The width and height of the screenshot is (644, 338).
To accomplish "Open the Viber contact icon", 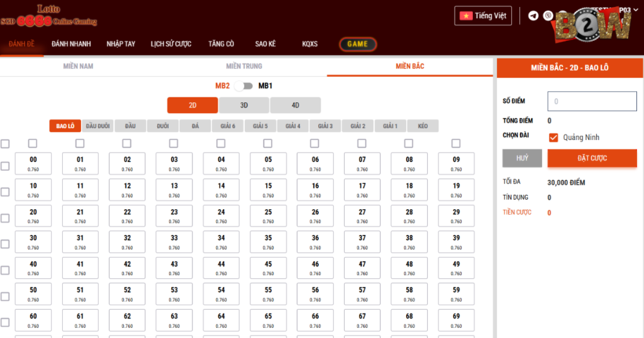I will click(x=548, y=16).
